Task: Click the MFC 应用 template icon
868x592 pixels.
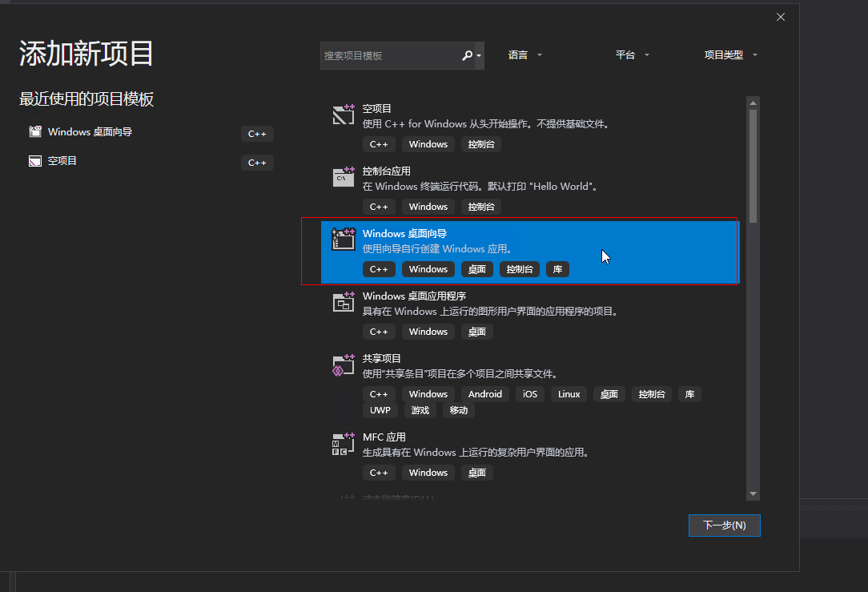Action: [344, 444]
